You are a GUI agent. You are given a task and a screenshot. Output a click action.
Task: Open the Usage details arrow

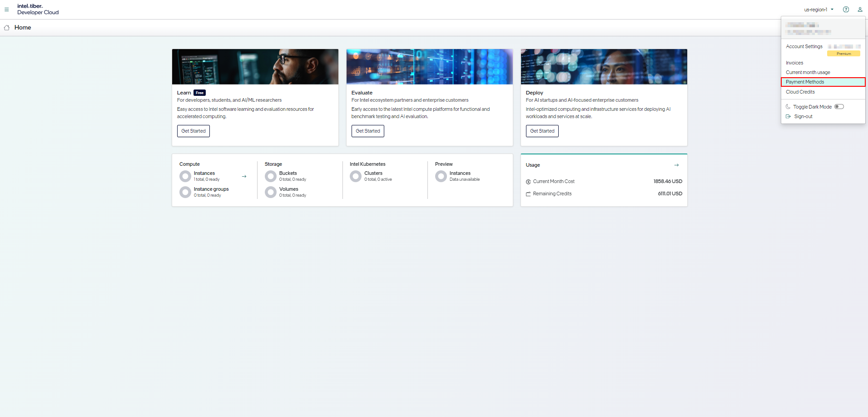(x=676, y=165)
